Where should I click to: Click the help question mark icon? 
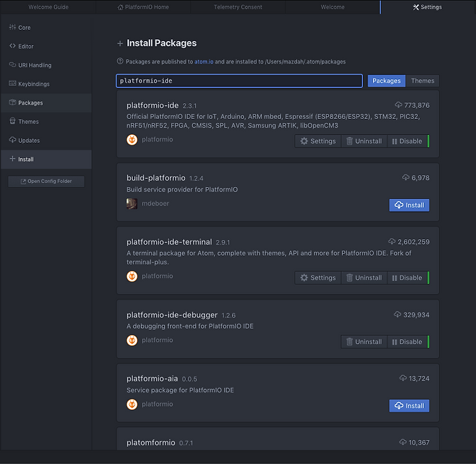pyautogui.click(x=120, y=61)
